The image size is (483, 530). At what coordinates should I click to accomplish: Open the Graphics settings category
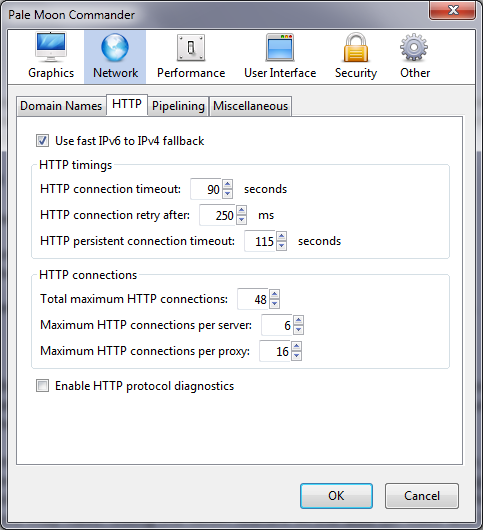tap(51, 56)
